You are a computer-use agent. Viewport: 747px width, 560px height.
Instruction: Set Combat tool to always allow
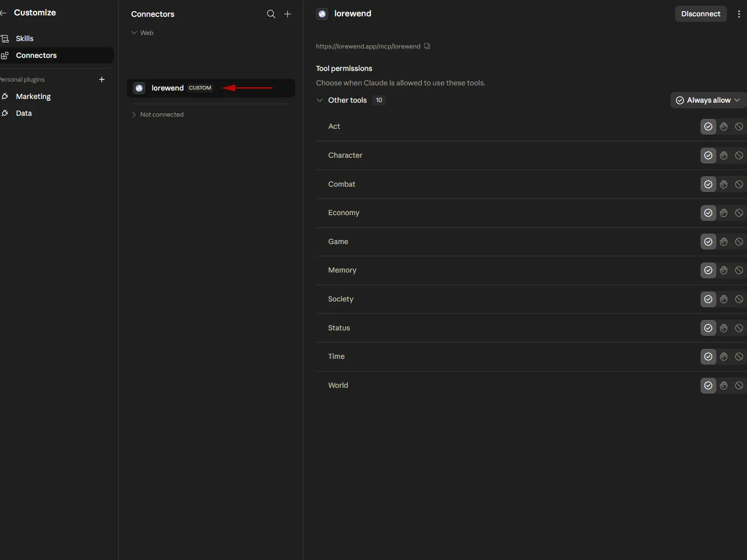(x=708, y=184)
